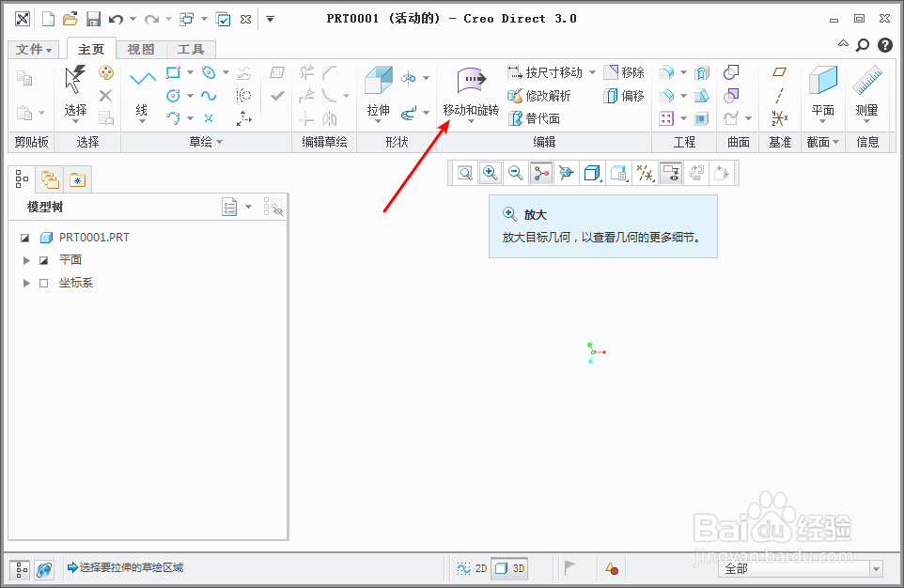The image size is (904, 588).
Task: Click the undo arrow icon
Action: tap(116, 19)
